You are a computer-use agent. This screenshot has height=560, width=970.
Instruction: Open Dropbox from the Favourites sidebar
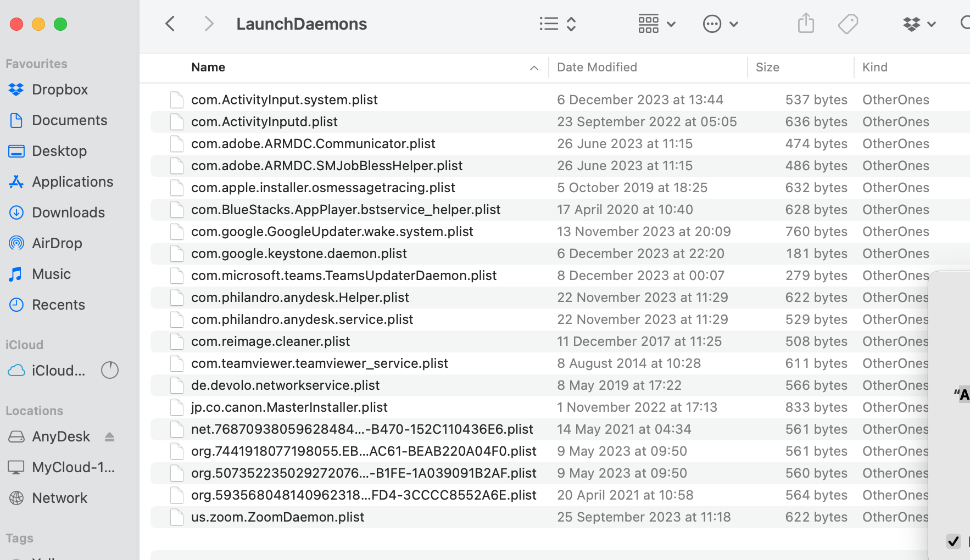(60, 89)
